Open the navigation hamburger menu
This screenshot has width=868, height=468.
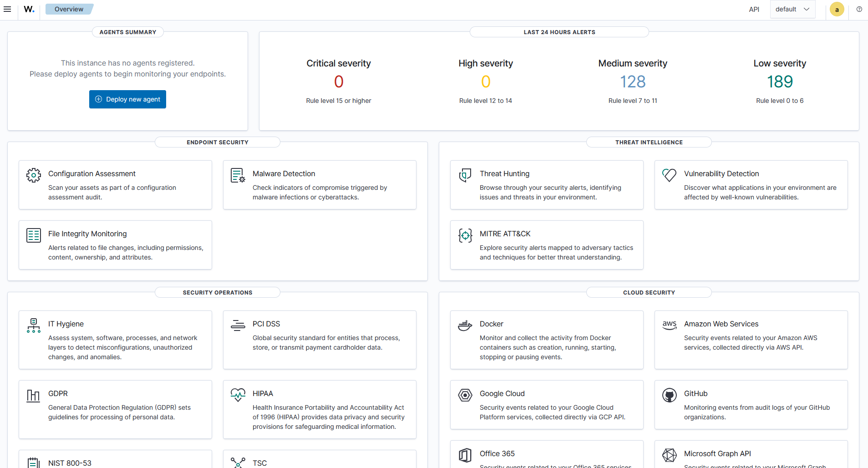click(x=7, y=9)
